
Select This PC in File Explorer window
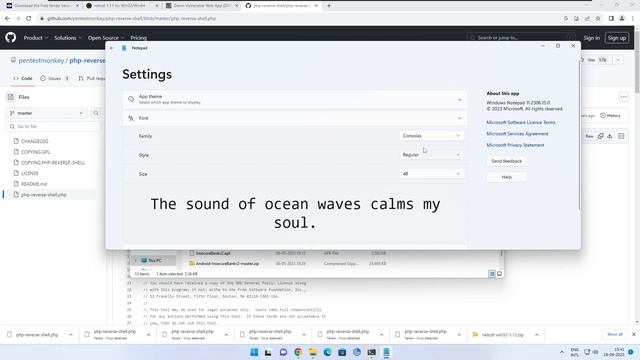click(154, 260)
